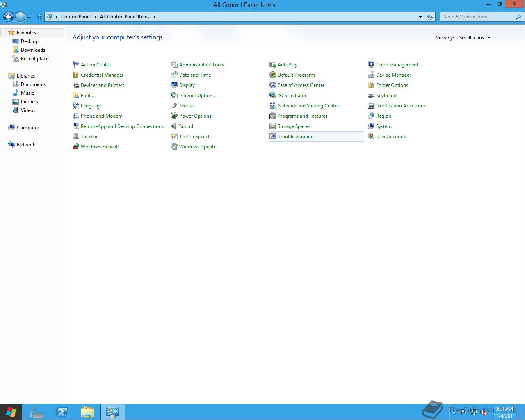The width and height of the screenshot is (525, 420).
Task: Open the View by Small icons dropdown
Action: tap(475, 37)
